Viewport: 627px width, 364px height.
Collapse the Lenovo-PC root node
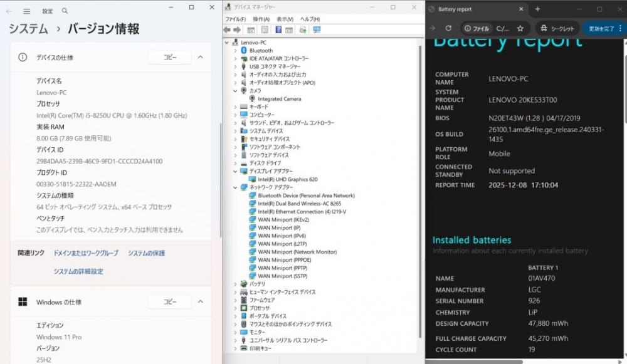227,43
